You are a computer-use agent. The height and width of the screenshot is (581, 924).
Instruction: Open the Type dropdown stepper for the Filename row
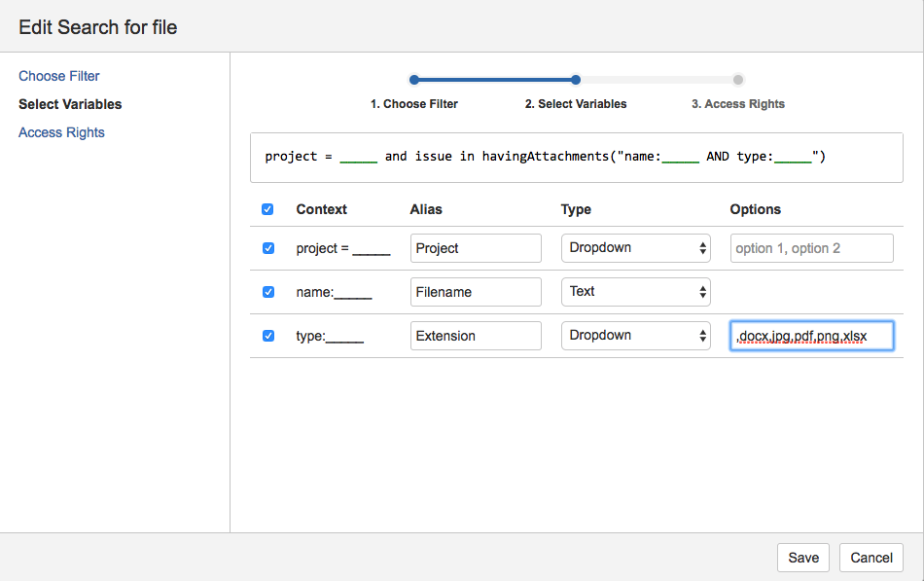click(701, 292)
